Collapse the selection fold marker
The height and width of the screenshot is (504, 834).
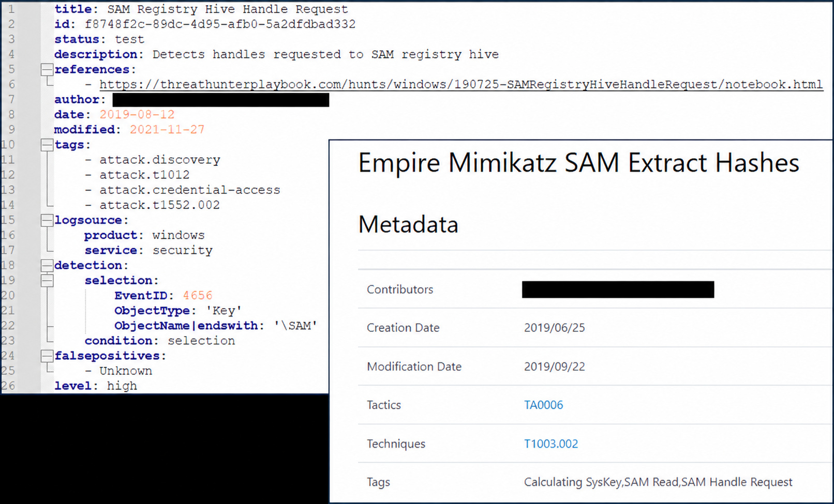[47, 280]
